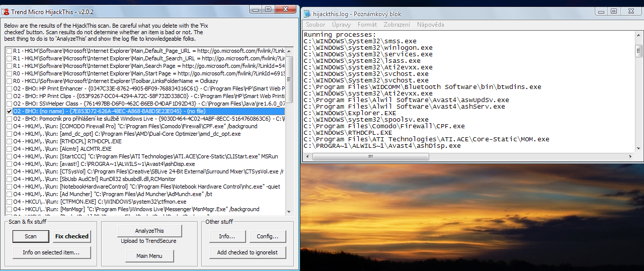Check the RTHDCPL startup entry checkbox
Image resolution: width=644 pixels, height=271 pixels.
coord(10,141)
